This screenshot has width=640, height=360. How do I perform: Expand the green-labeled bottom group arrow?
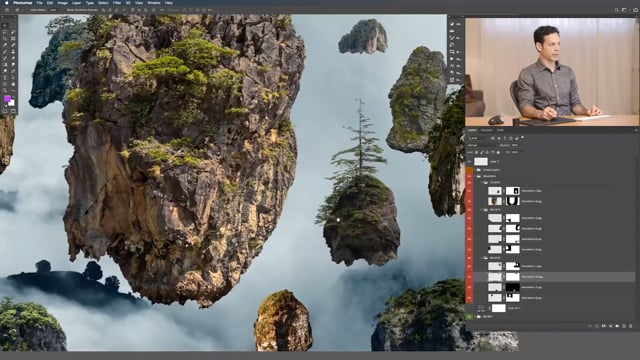pyautogui.click(x=475, y=316)
